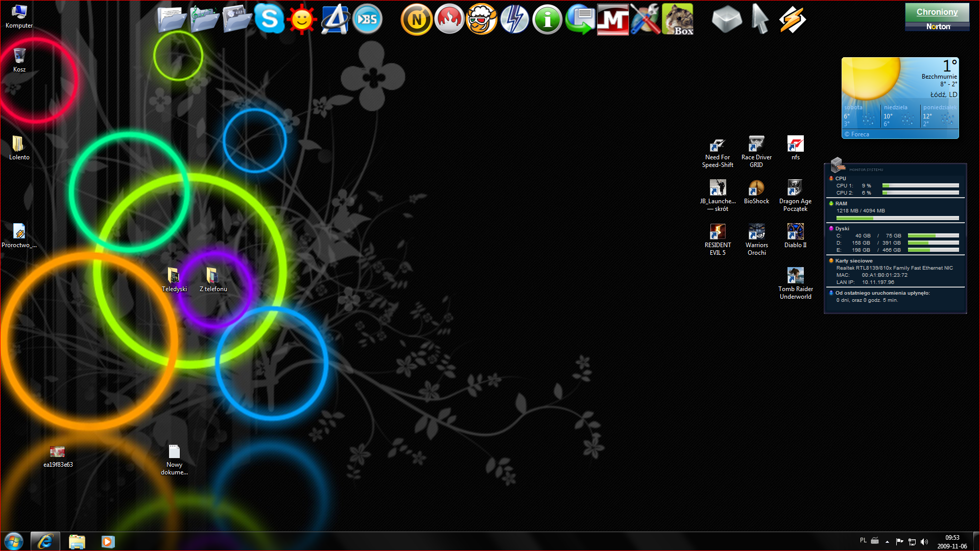Click the C: drive usage bar
980x551 pixels.
933,236
